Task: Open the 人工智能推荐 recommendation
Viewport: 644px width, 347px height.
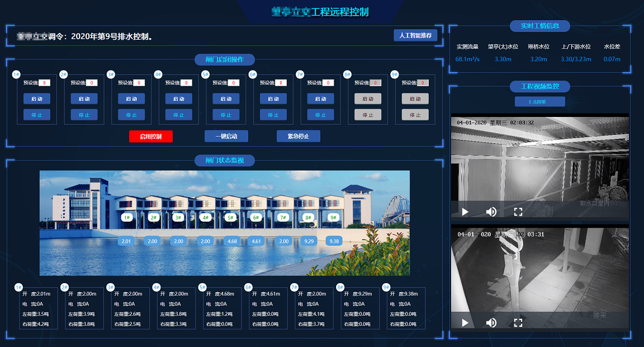Action: [x=415, y=35]
